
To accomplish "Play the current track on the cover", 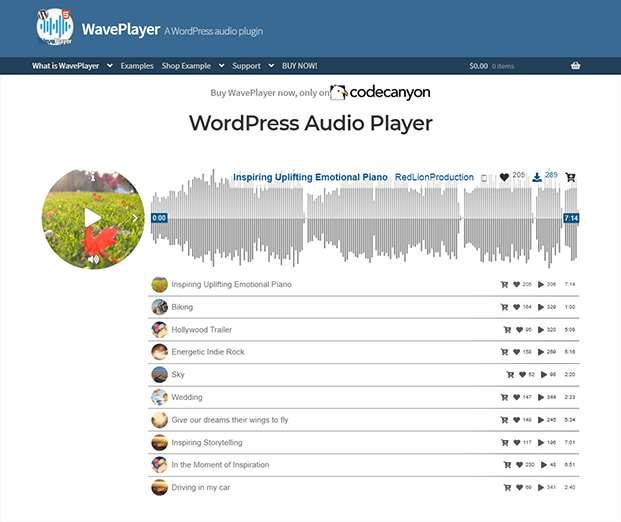I will [93, 218].
